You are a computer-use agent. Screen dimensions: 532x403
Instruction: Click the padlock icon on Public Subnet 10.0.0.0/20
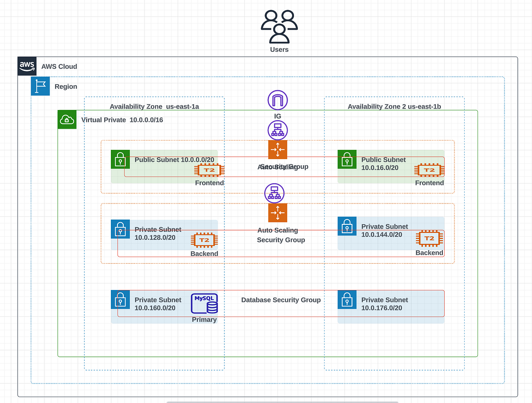[120, 160]
